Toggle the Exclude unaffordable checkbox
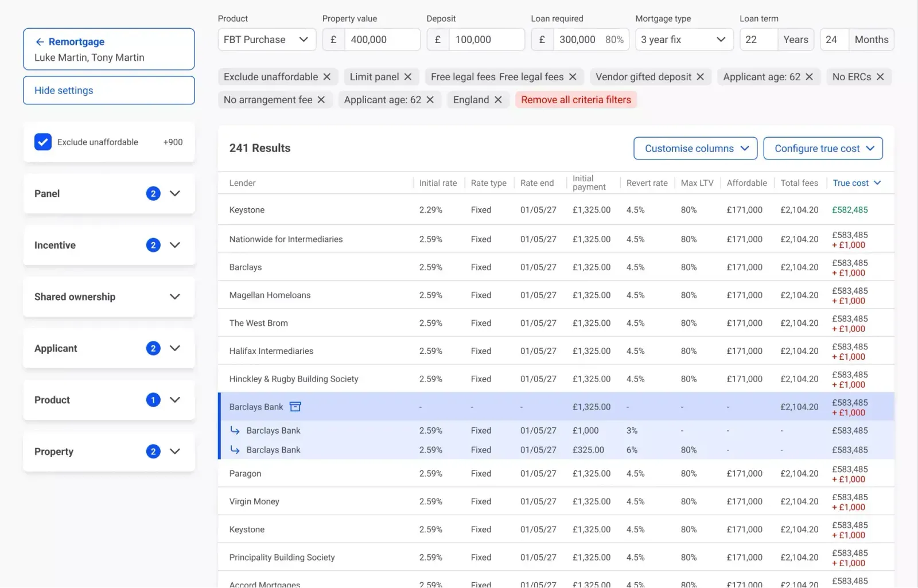The height and width of the screenshot is (588, 918). coord(43,142)
